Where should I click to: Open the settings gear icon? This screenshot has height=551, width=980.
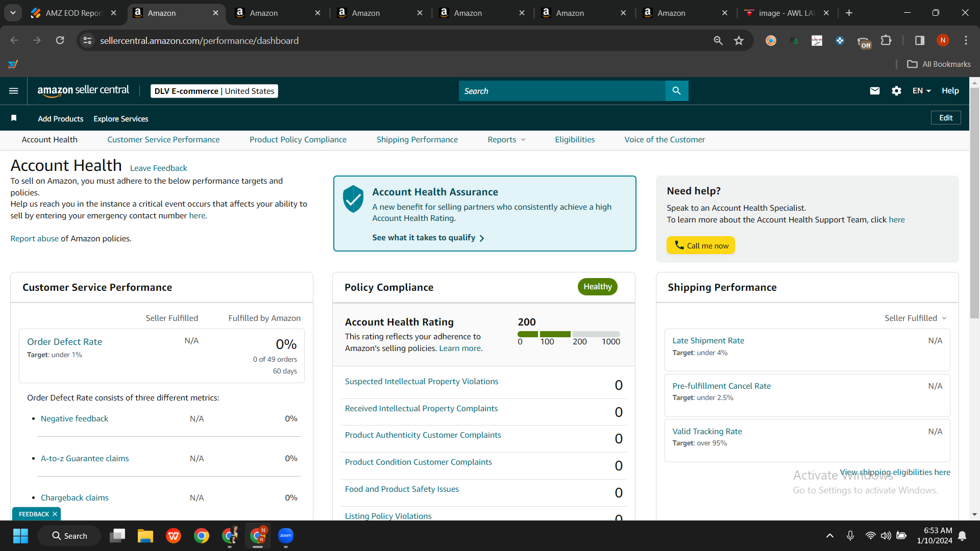[x=896, y=91]
